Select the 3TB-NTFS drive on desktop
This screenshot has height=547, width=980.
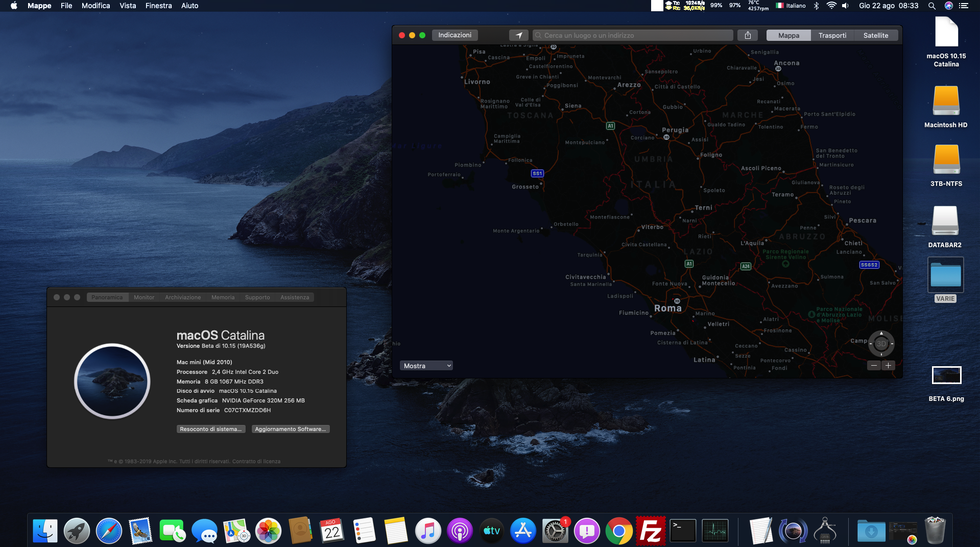[946, 165]
